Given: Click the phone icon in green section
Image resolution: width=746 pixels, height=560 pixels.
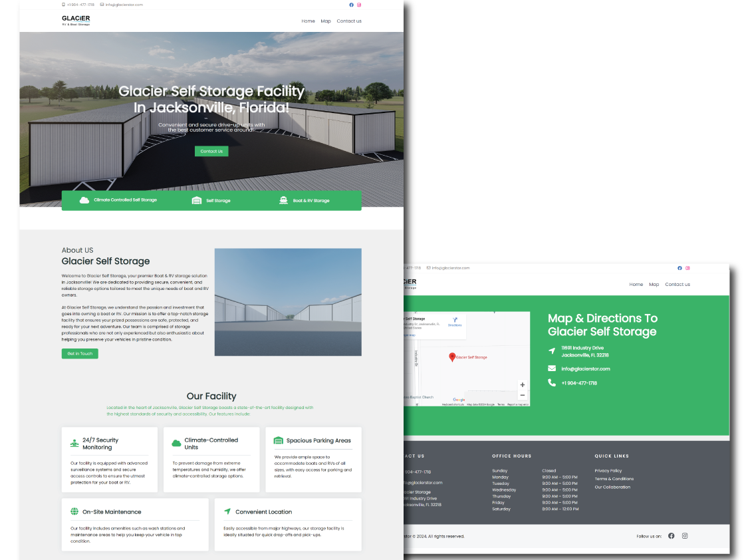Looking at the screenshot, I should 552,382.
